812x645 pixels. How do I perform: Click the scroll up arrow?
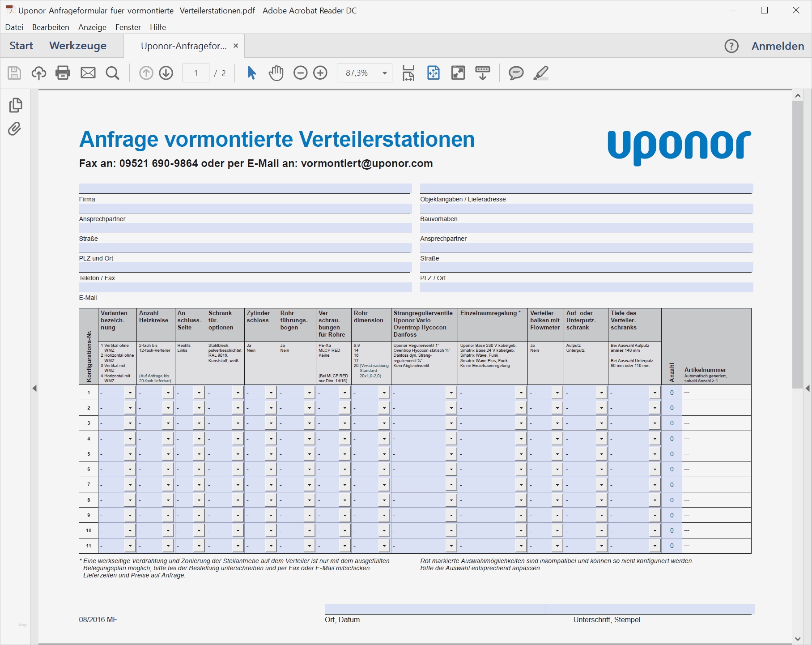pyautogui.click(x=798, y=95)
